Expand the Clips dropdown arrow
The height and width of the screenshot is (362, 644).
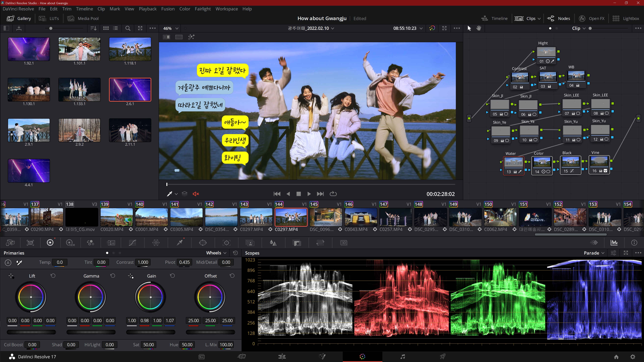click(x=539, y=18)
